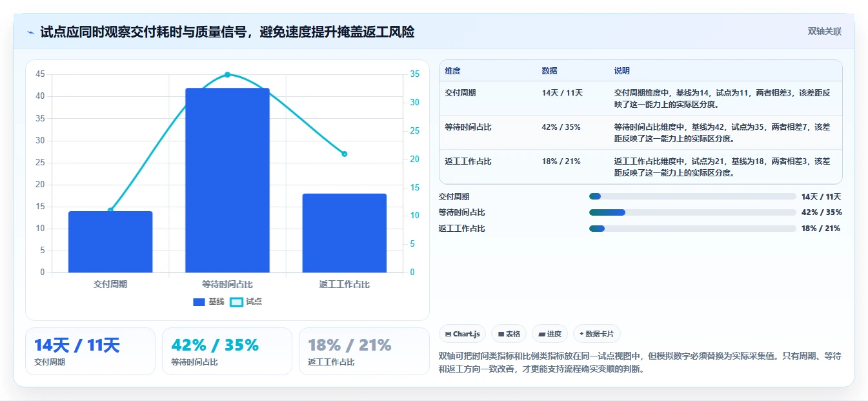Click the 试点 line point above 返工工作占比

[x=344, y=154]
